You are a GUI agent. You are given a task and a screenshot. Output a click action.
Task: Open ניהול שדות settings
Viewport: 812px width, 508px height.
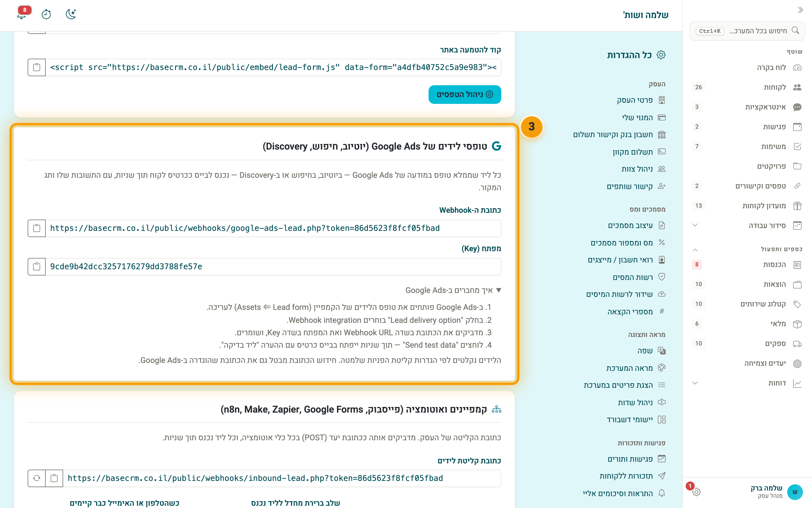[641, 402]
